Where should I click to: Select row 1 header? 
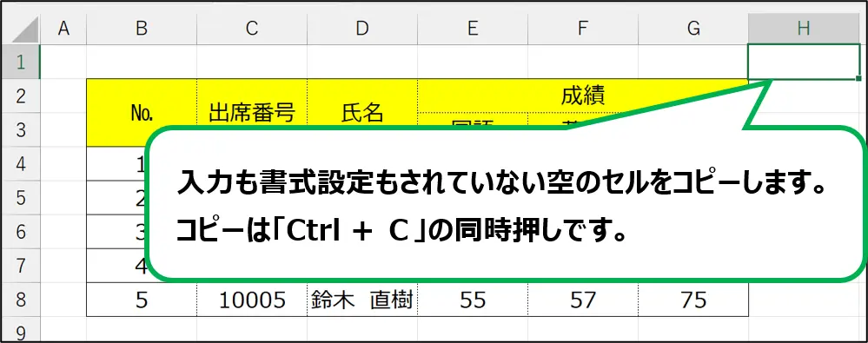[x=21, y=62]
